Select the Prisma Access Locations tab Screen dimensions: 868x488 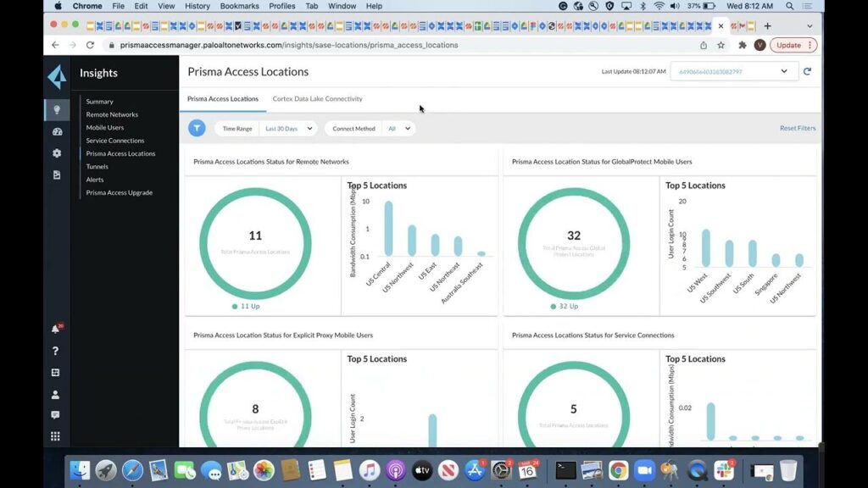click(x=223, y=98)
